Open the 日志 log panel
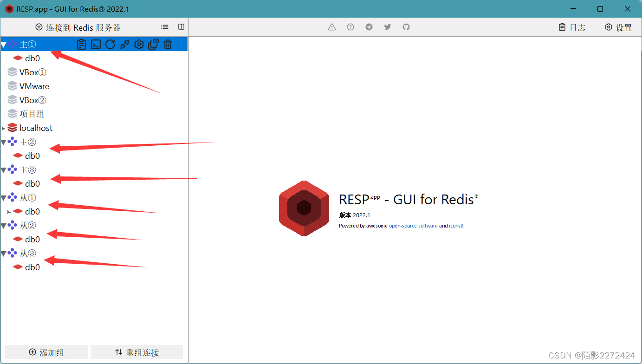This screenshot has width=642, height=364. pyautogui.click(x=572, y=27)
